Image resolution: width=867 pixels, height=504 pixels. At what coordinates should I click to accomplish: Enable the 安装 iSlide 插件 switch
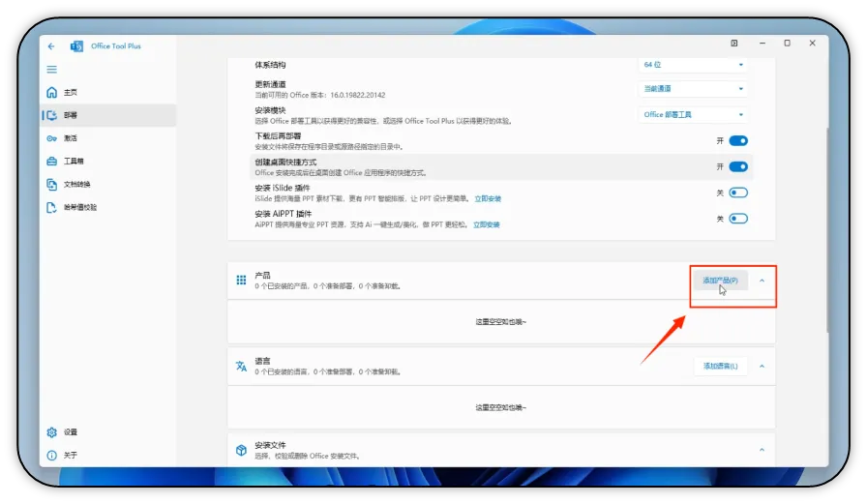coord(738,193)
